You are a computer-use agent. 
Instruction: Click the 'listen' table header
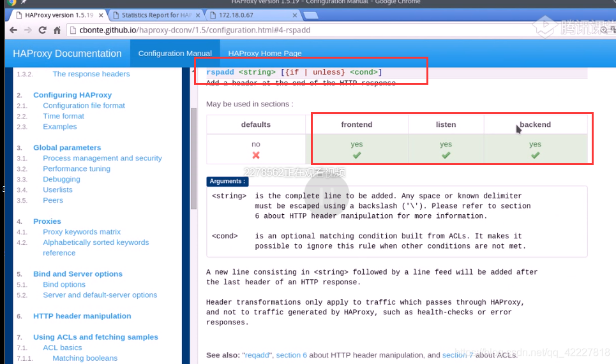coord(446,124)
